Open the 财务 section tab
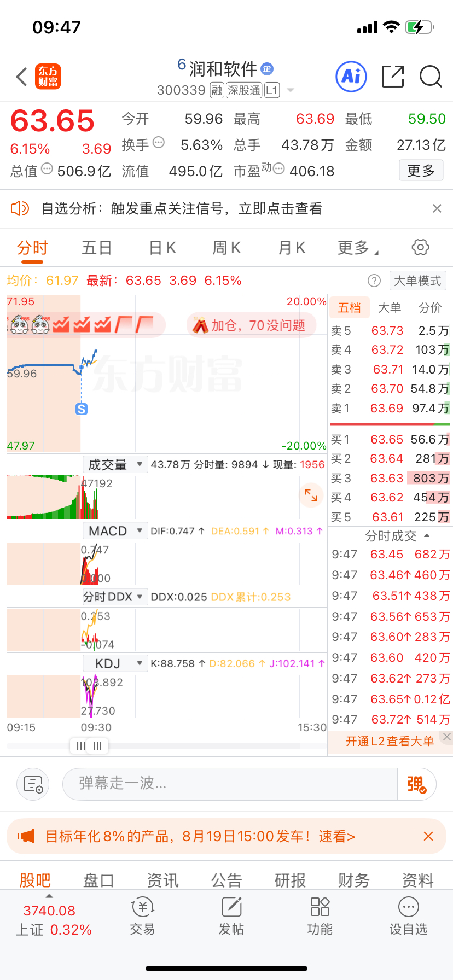The width and height of the screenshot is (453, 980). [354, 880]
